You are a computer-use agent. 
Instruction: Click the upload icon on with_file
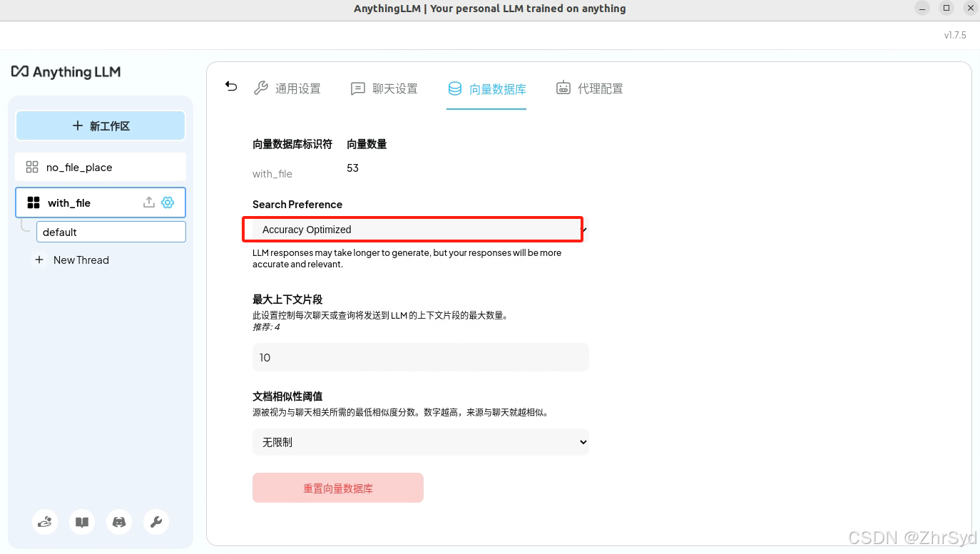[x=148, y=202]
